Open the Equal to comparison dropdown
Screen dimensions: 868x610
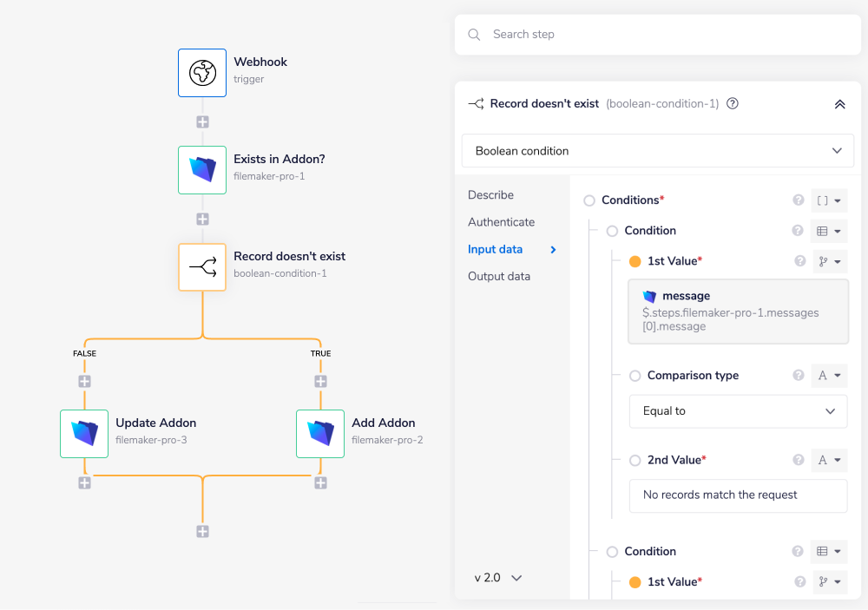[738, 411]
